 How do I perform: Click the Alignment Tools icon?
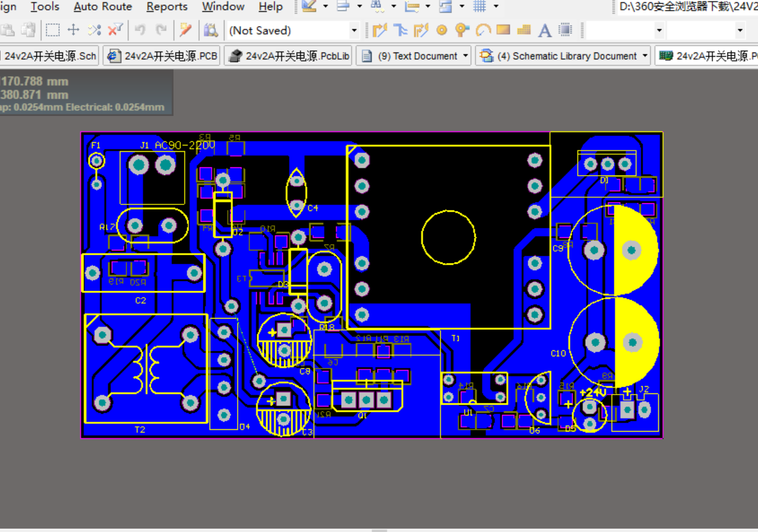pos(343,7)
